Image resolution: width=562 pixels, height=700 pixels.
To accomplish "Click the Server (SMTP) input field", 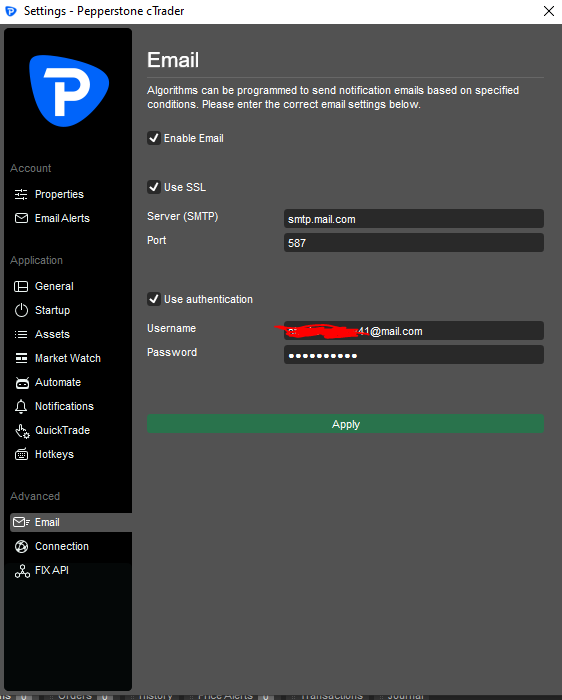I will point(414,219).
